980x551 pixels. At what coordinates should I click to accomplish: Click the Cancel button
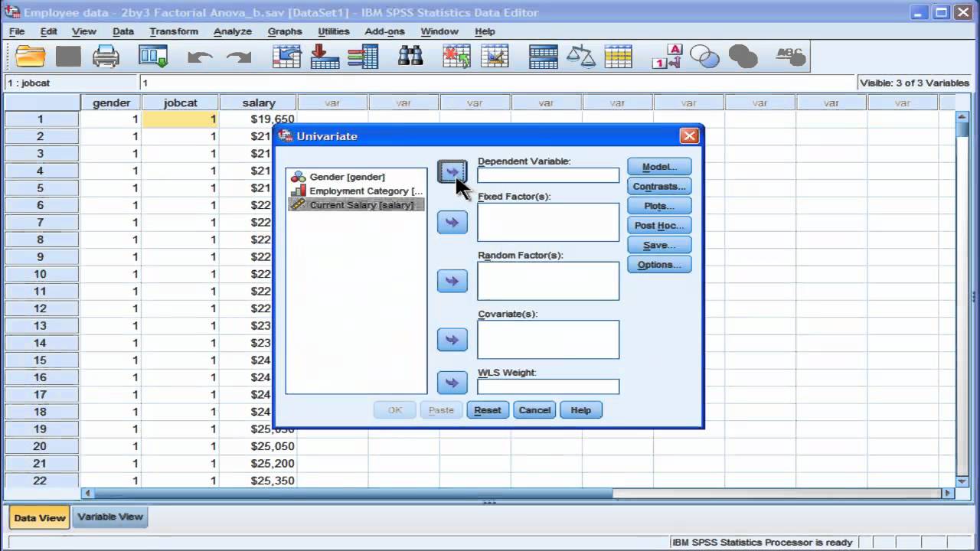[x=534, y=410]
